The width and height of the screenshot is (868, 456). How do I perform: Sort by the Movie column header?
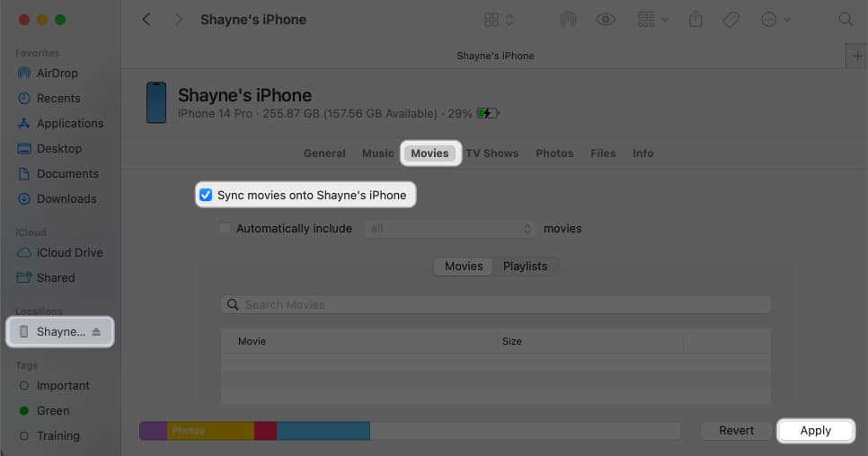pos(359,342)
